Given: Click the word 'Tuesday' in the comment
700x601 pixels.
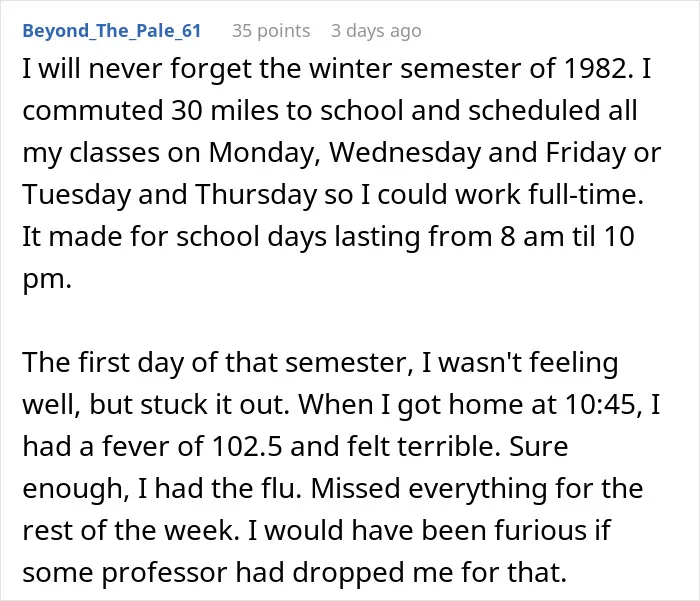Looking at the screenshot, I should [x=76, y=195].
